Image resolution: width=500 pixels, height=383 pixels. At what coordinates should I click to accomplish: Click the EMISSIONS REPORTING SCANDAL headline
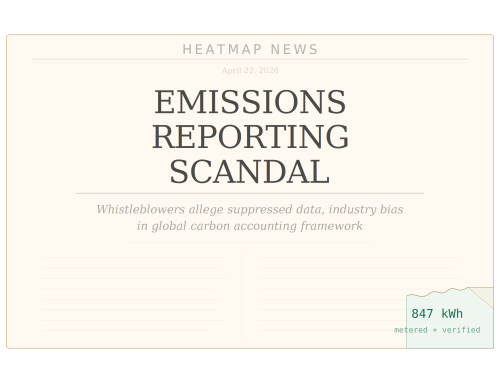point(250,136)
